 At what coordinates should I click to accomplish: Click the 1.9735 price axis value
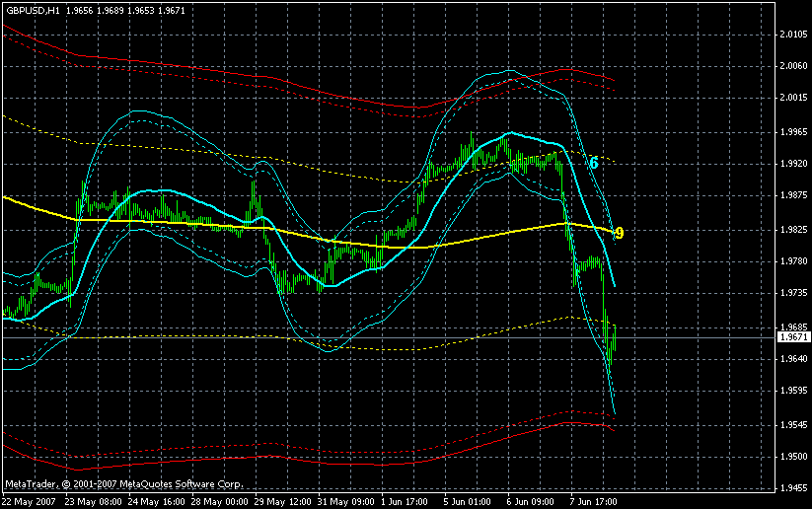794,293
